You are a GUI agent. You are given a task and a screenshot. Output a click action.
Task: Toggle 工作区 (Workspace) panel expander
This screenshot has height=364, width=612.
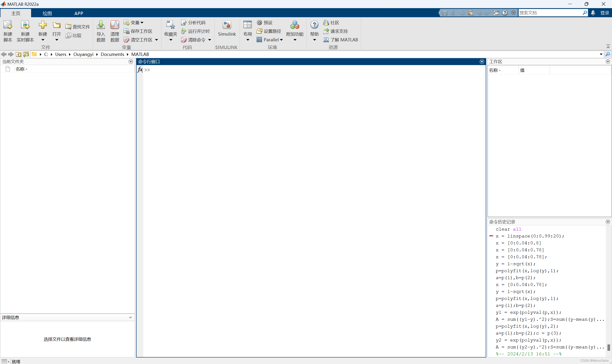click(x=609, y=61)
